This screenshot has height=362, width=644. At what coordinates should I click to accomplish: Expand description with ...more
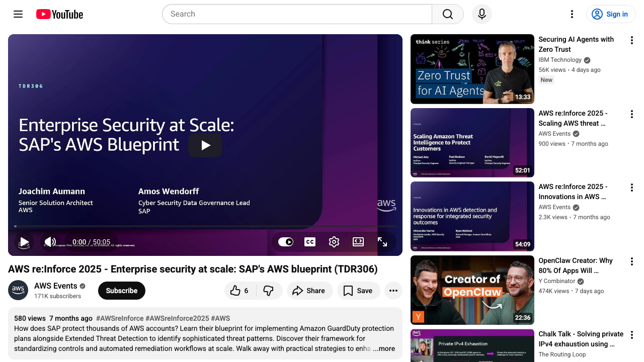(x=384, y=348)
